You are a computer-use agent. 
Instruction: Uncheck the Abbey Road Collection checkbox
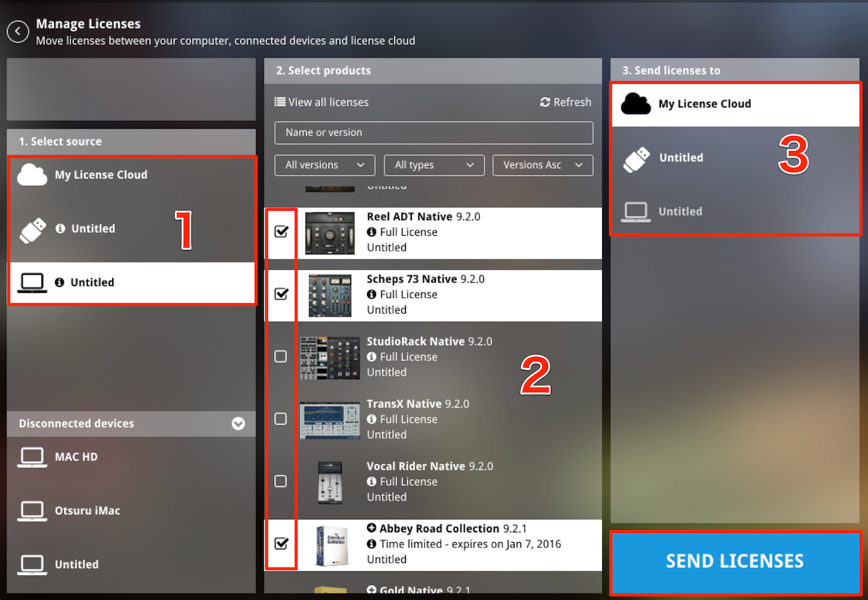click(x=281, y=543)
